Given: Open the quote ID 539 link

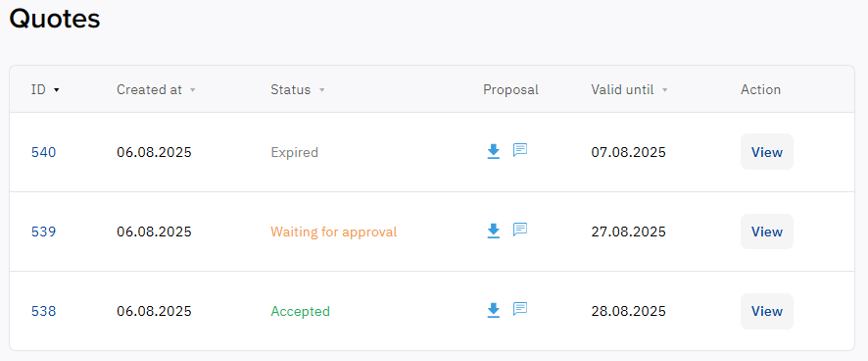Looking at the screenshot, I should pos(43,232).
